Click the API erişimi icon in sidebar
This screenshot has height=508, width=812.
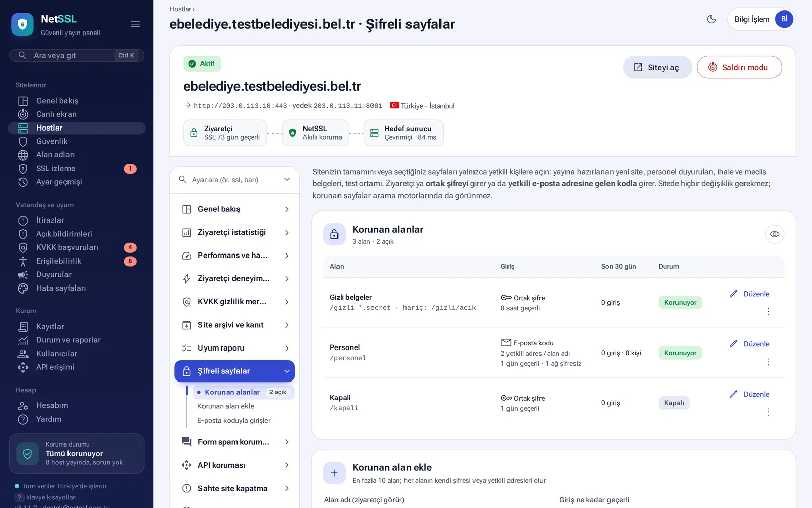coord(23,367)
